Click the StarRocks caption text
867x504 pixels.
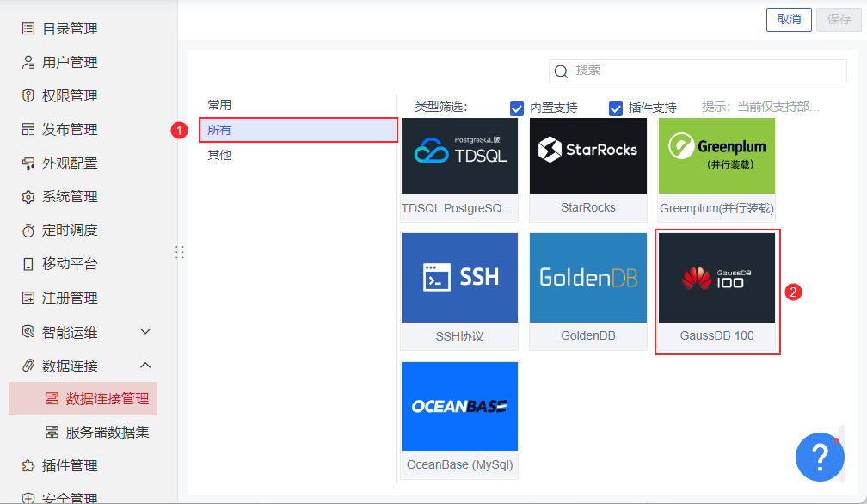(588, 208)
